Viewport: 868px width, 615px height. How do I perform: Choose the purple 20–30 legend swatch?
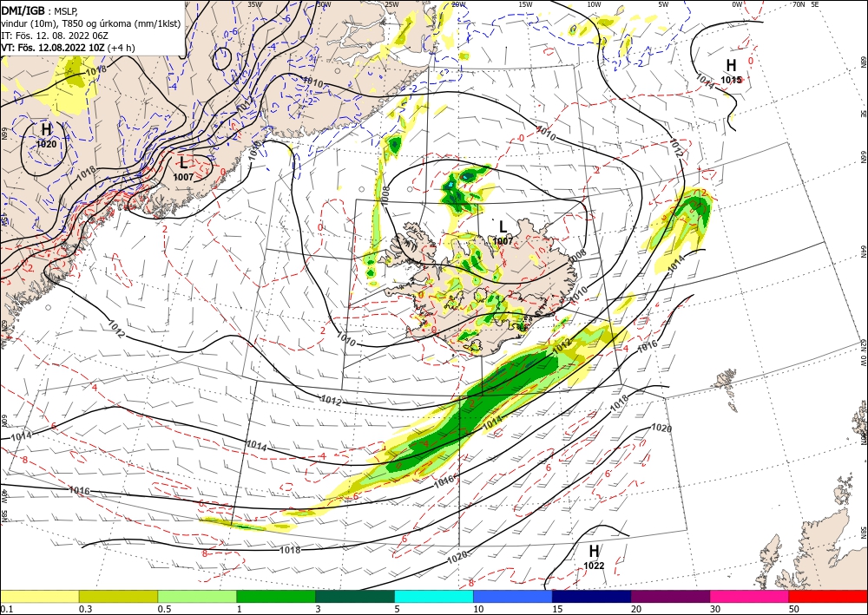[x=670, y=596]
